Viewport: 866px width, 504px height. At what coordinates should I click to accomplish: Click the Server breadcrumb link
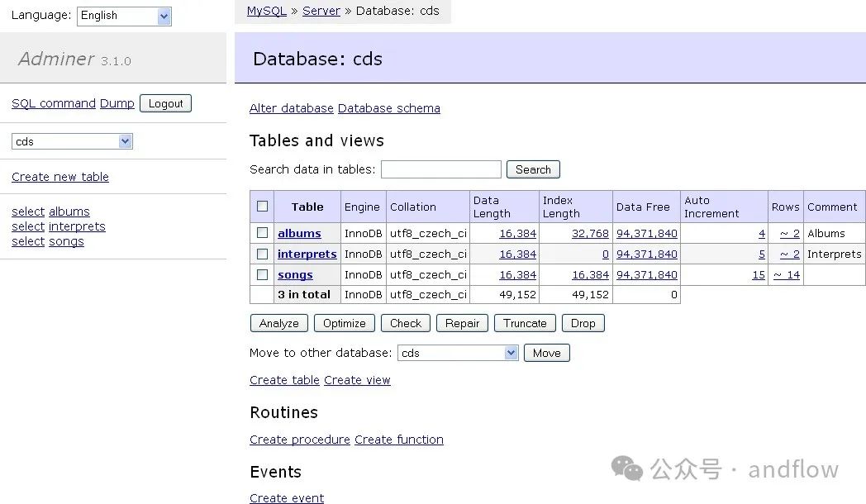[x=321, y=11]
